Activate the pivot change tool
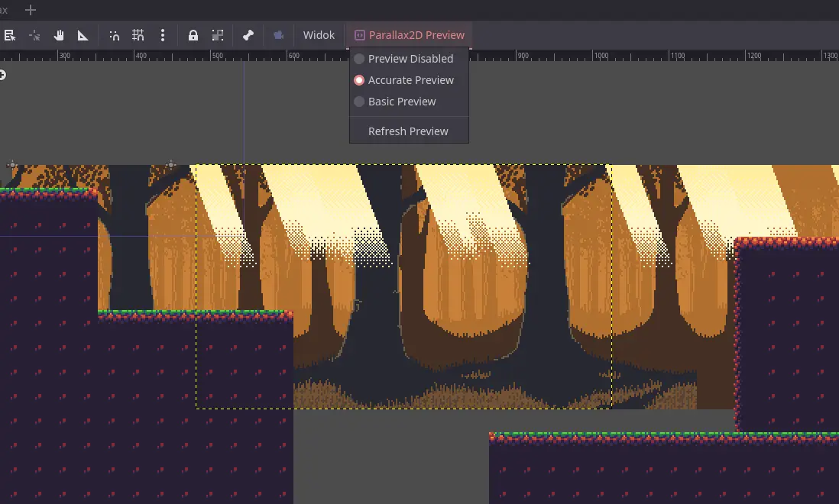The width and height of the screenshot is (839, 504). coord(35,35)
